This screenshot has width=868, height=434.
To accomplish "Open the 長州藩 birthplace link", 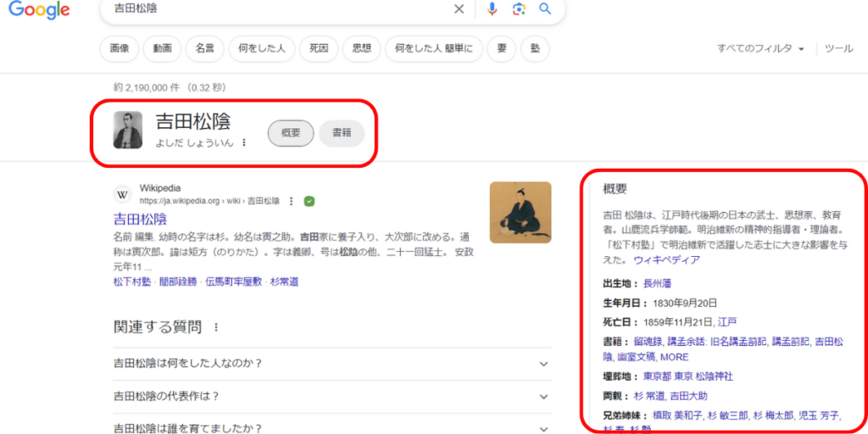I will tap(658, 283).
